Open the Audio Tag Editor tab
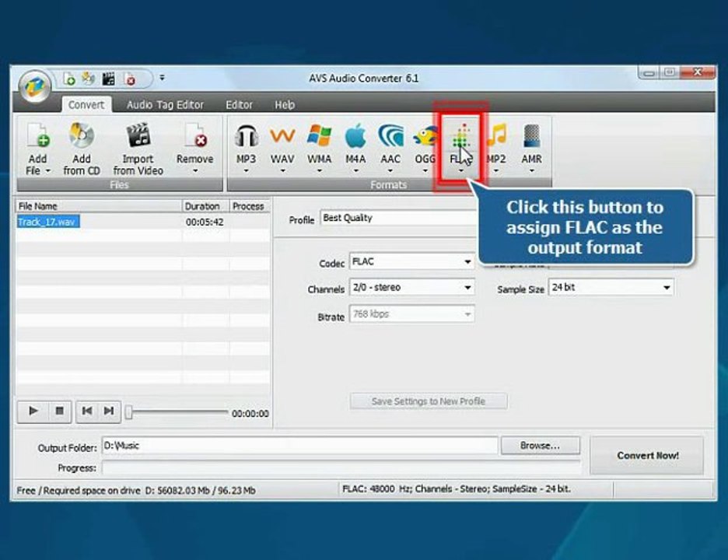The width and height of the screenshot is (728, 560). (x=166, y=105)
